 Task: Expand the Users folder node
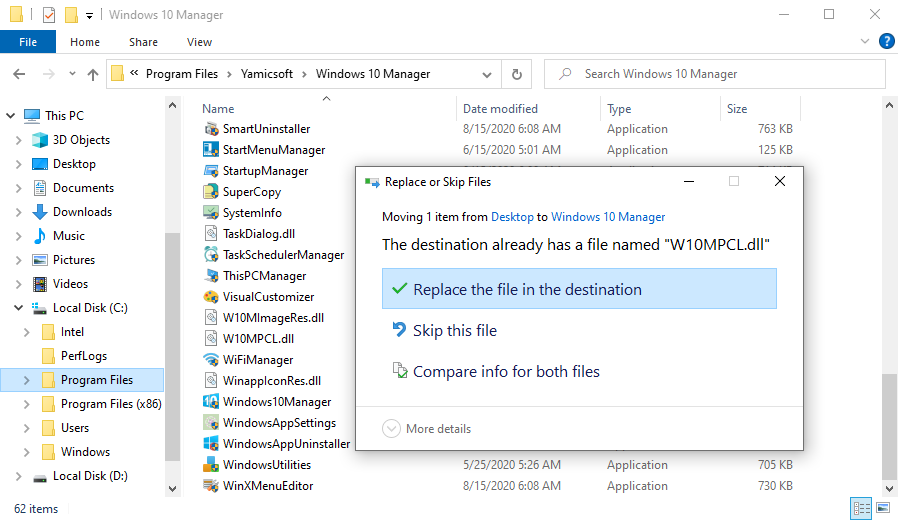pos(26,428)
